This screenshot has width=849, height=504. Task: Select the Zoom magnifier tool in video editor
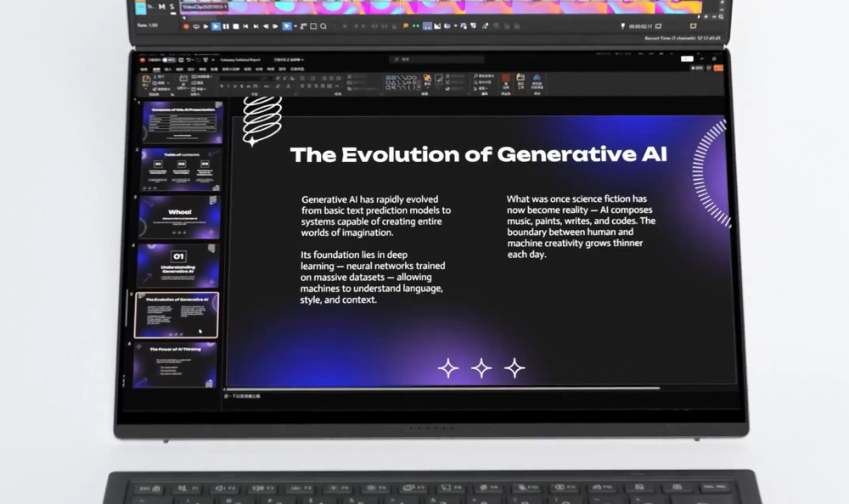tap(323, 26)
